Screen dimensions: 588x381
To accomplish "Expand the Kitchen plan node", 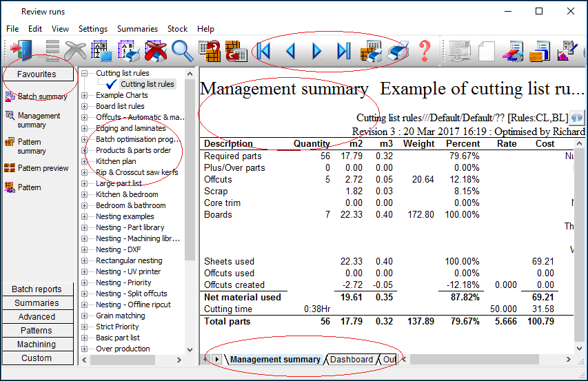I will (85, 161).
